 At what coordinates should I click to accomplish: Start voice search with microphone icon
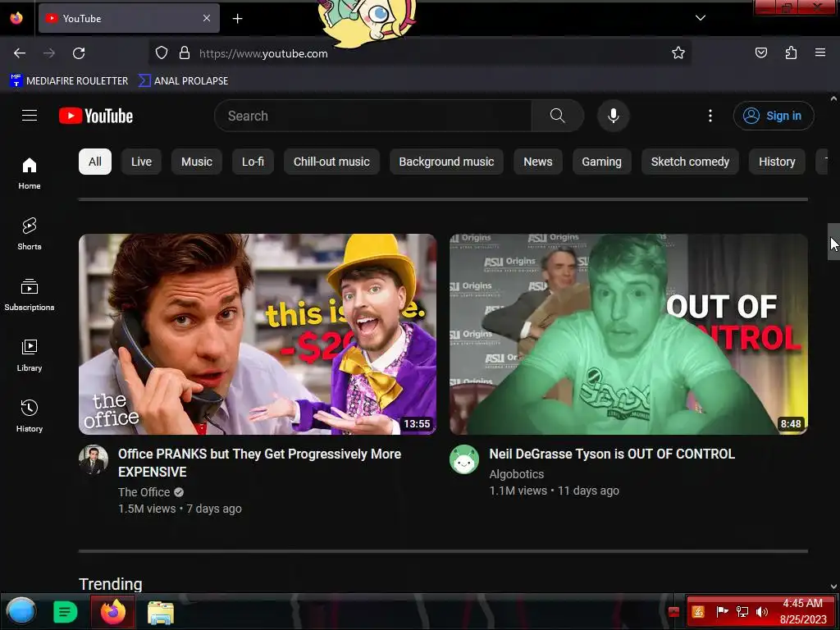coord(614,116)
